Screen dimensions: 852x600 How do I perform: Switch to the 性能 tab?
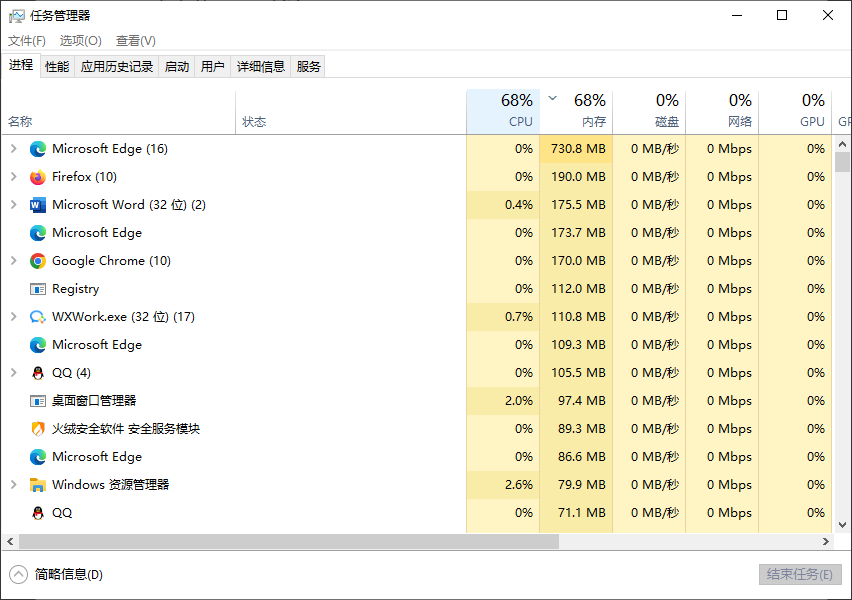click(57, 67)
